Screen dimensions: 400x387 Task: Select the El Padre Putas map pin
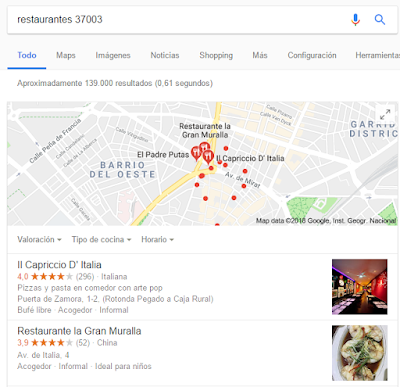[x=196, y=154]
